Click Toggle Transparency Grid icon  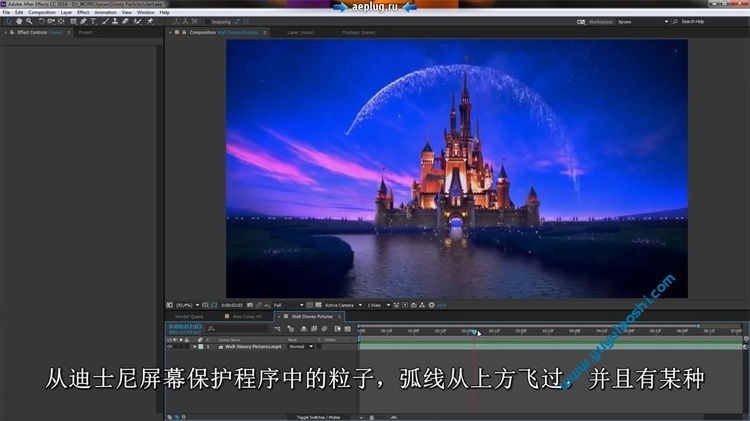(x=318, y=305)
